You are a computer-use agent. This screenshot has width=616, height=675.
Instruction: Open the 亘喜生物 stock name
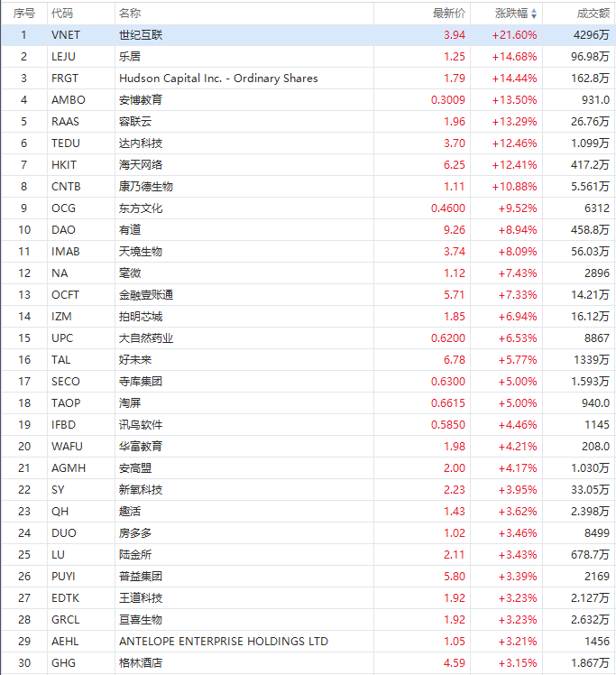141,619
